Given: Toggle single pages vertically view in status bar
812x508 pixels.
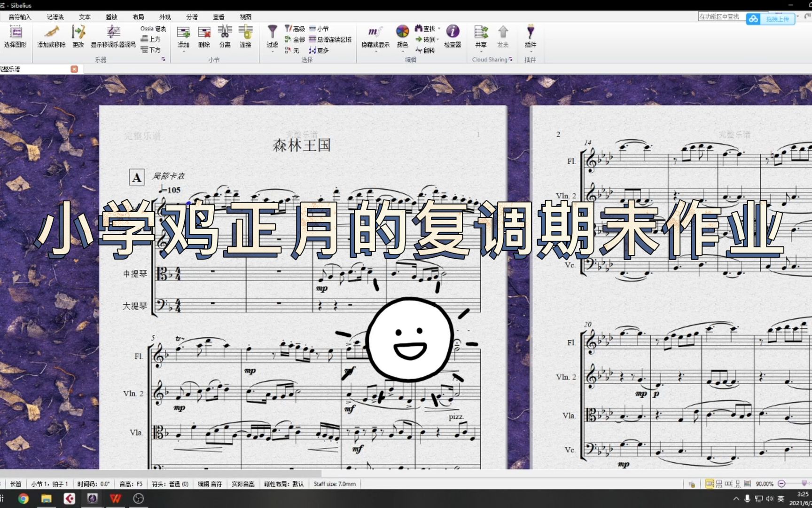Looking at the screenshot, I should 738,484.
